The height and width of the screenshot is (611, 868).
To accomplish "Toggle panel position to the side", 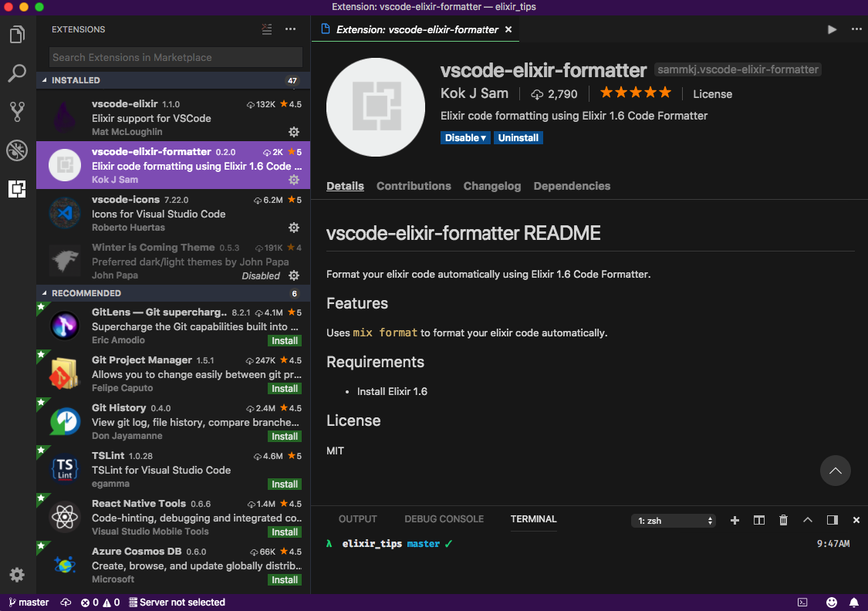I will (832, 521).
